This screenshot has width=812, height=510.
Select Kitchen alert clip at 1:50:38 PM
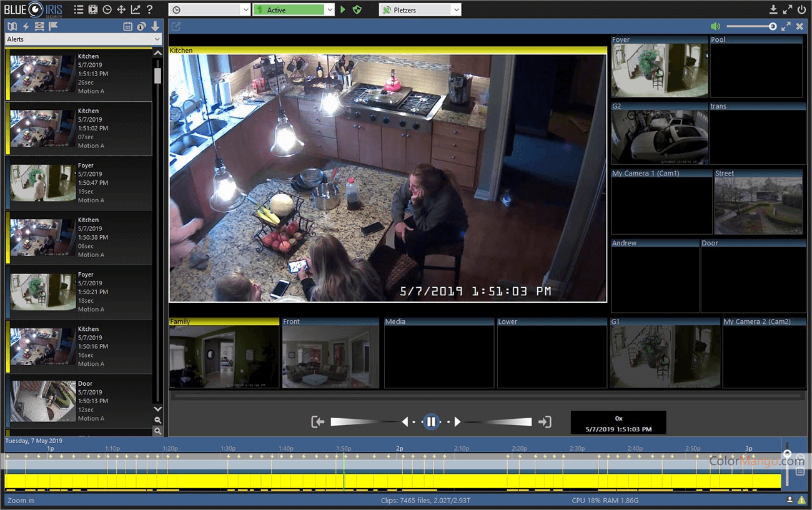coord(79,238)
